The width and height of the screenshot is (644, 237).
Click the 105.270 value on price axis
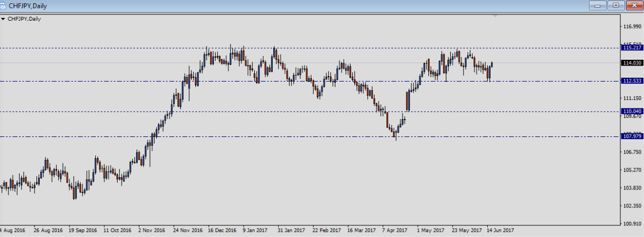632,170
